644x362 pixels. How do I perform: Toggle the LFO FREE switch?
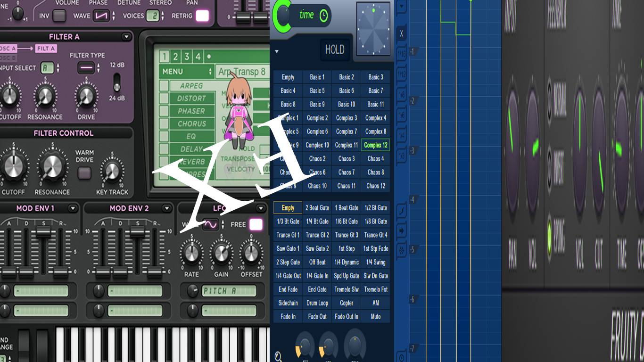(256, 224)
